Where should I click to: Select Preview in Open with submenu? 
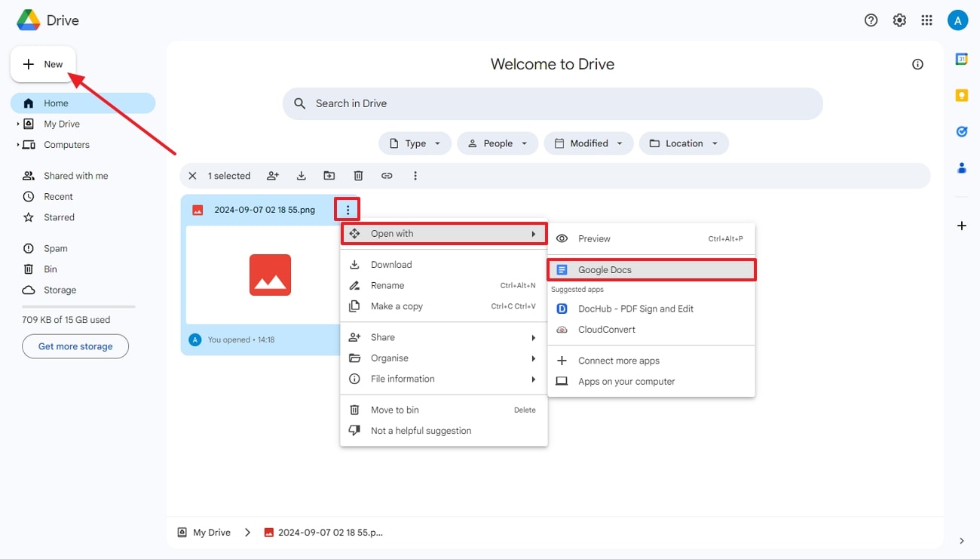coord(651,238)
